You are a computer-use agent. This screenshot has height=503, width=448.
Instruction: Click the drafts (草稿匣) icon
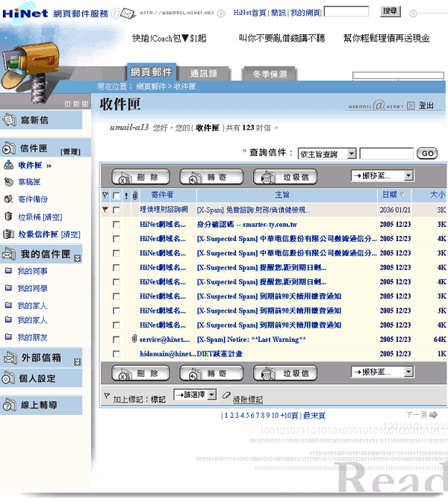[x=9, y=182]
